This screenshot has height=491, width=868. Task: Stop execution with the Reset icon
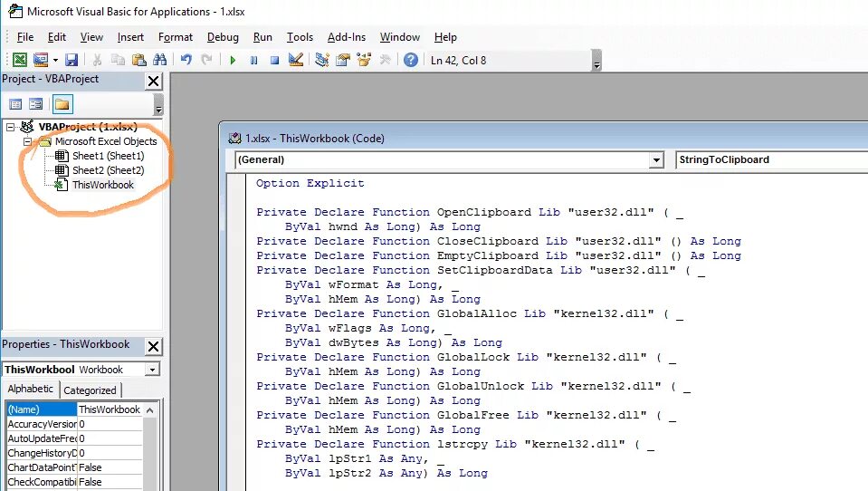[274, 60]
